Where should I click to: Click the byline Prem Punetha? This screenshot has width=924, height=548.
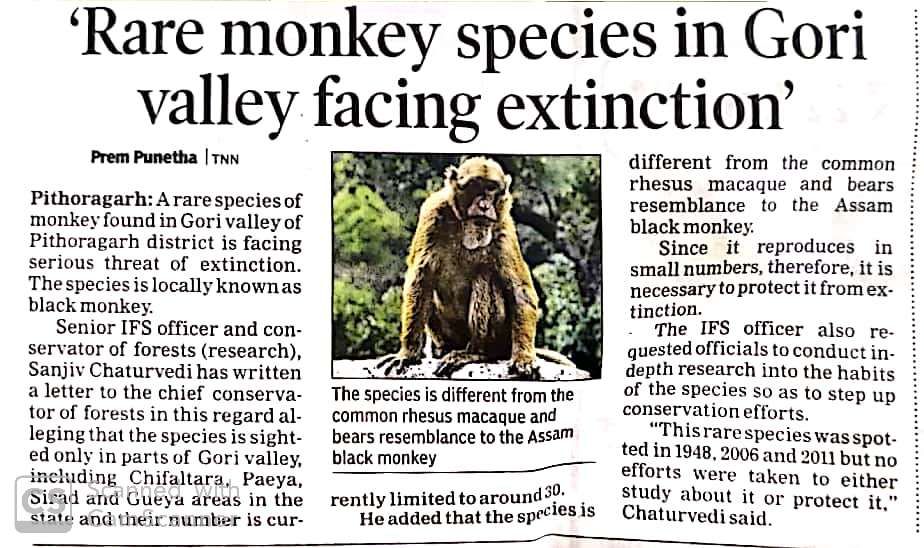coord(144,157)
